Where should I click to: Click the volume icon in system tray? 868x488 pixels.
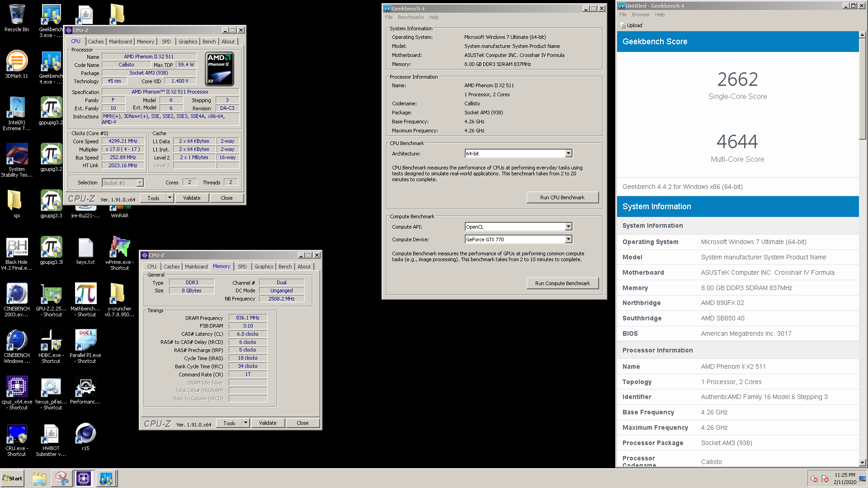click(x=814, y=479)
